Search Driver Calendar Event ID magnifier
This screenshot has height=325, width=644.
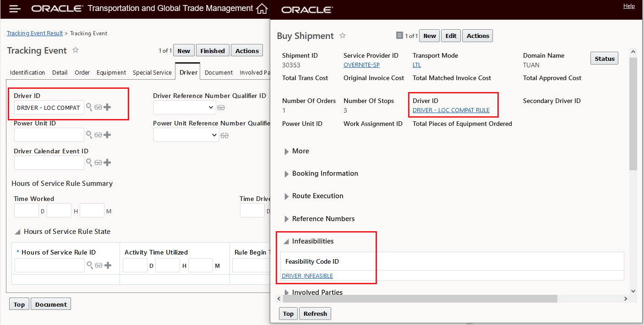[89, 162]
